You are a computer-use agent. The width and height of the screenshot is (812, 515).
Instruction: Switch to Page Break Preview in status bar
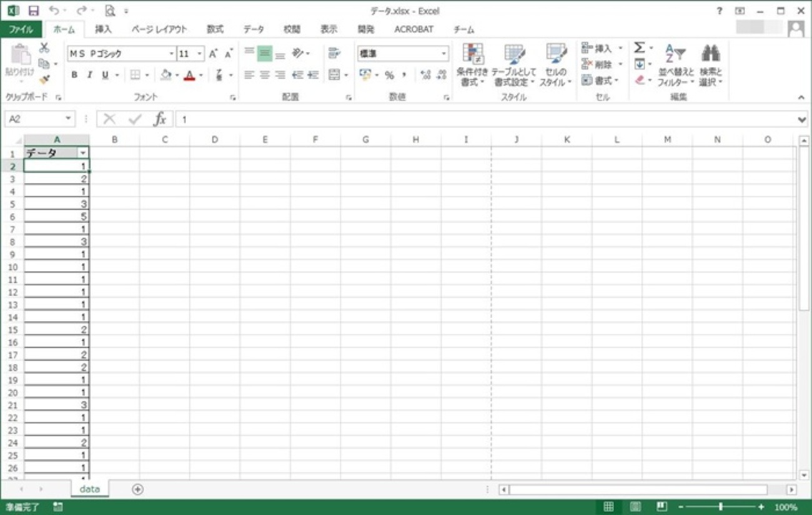tap(662, 507)
